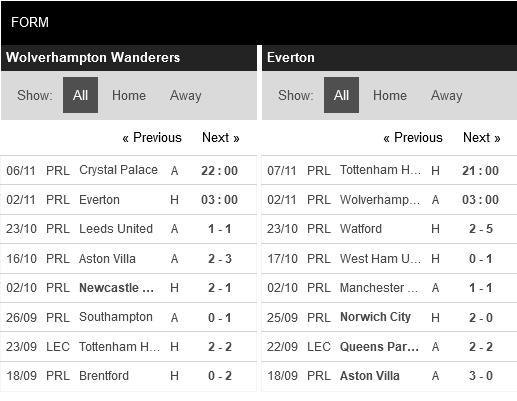517x401 pixels.
Task: Open the Crystal Palace fixture row
Action: (x=128, y=170)
